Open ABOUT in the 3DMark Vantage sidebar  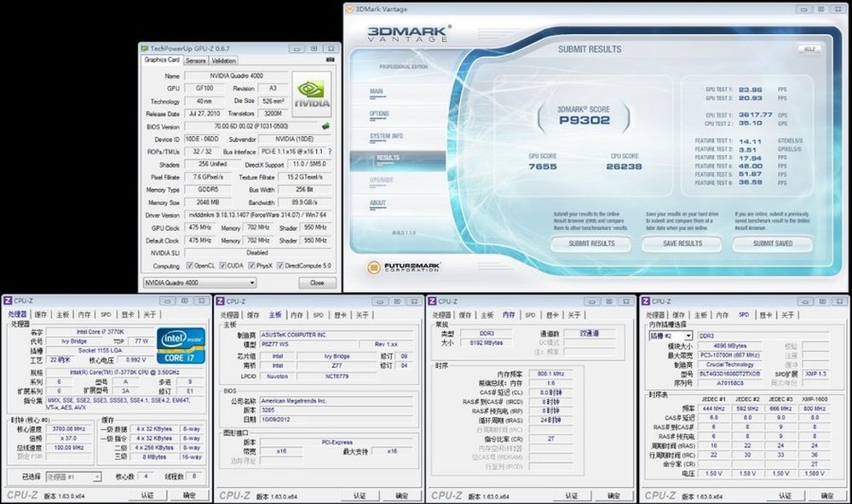pos(377,203)
